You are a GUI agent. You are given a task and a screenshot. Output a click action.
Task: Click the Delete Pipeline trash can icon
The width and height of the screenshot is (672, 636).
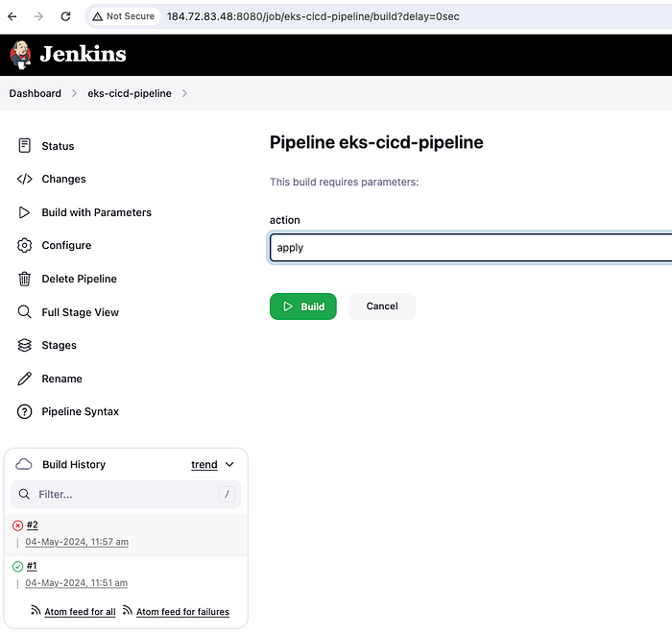point(24,279)
